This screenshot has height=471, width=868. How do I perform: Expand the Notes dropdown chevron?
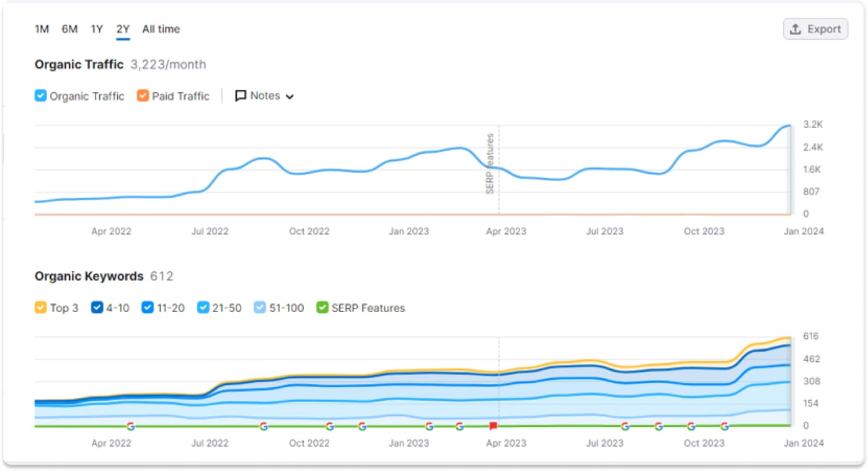290,97
